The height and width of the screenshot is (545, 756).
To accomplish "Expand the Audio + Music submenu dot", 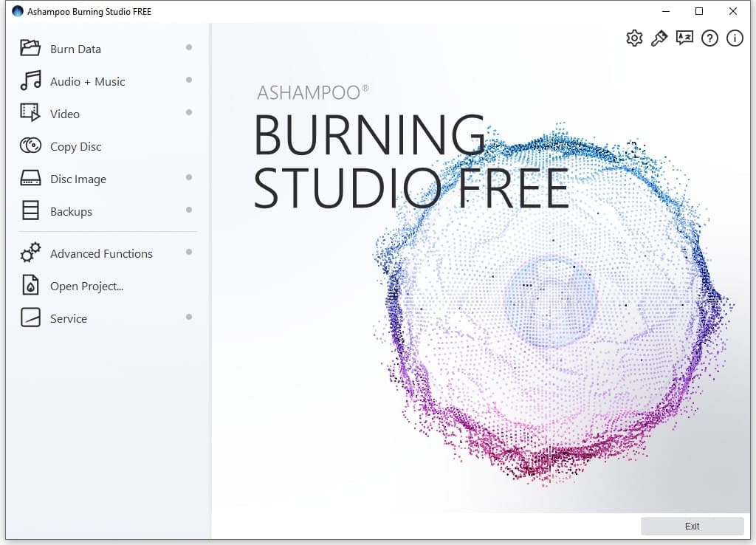I will [x=189, y=80].
